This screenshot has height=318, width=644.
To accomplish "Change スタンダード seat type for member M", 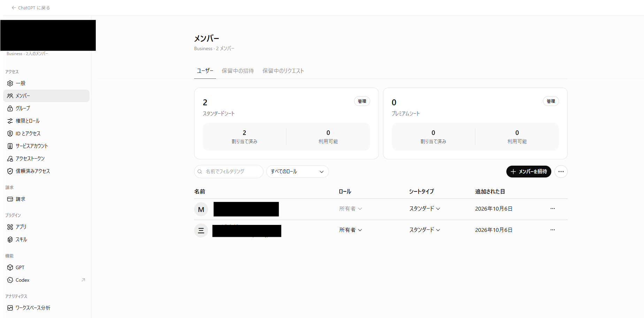I will point(424,209).
